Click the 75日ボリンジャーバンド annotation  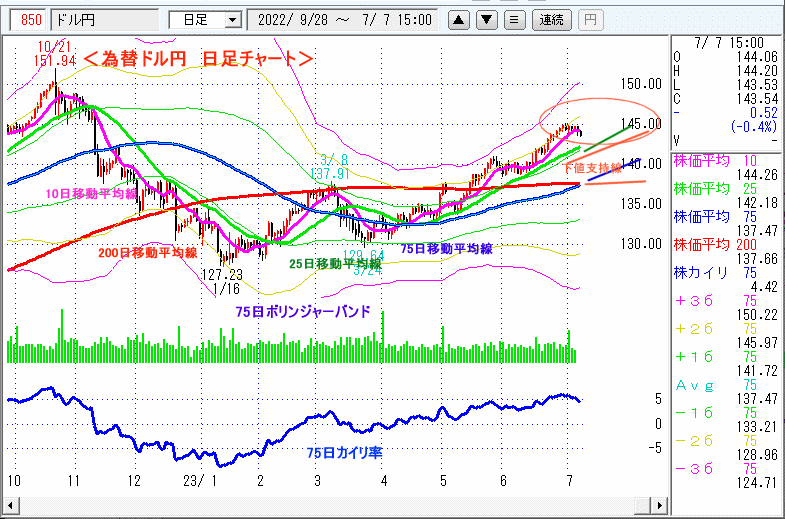(303, 312)
